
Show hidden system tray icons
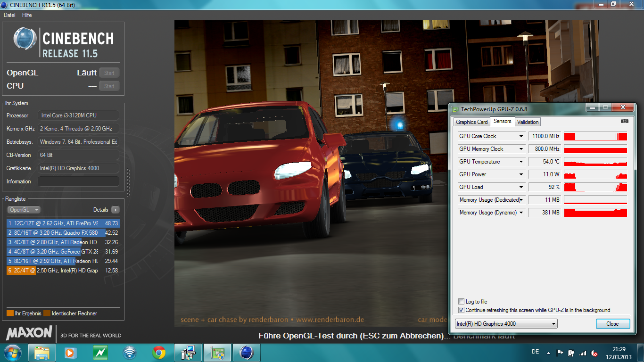(548, 353)
